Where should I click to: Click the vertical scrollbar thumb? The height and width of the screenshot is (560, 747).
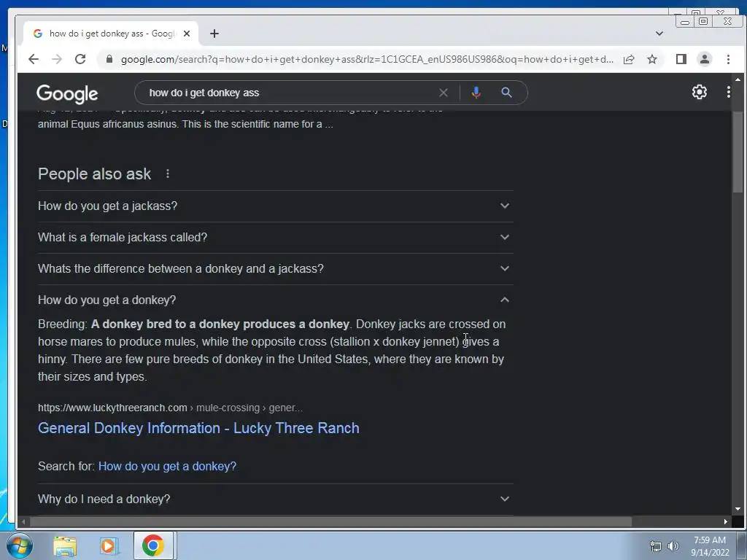(738, 152)
